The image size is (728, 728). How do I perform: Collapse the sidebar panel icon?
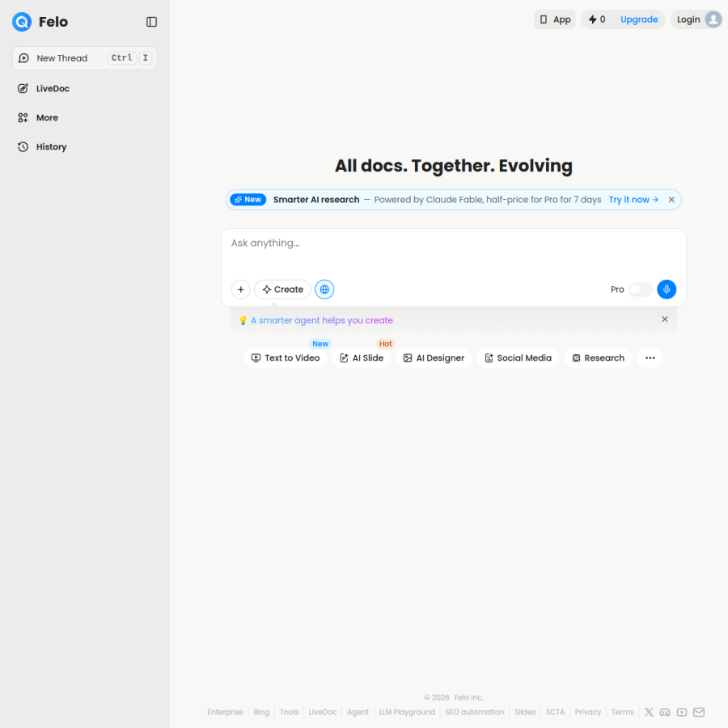tap(151, 22)
